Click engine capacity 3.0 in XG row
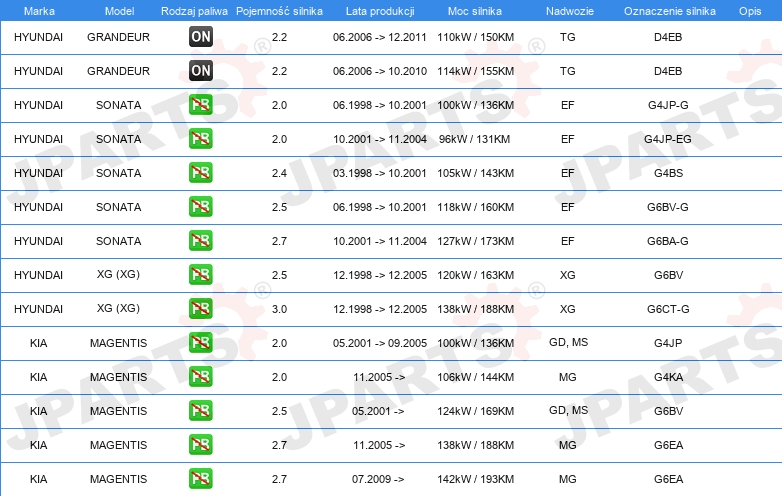 click(x=279, y=309)
